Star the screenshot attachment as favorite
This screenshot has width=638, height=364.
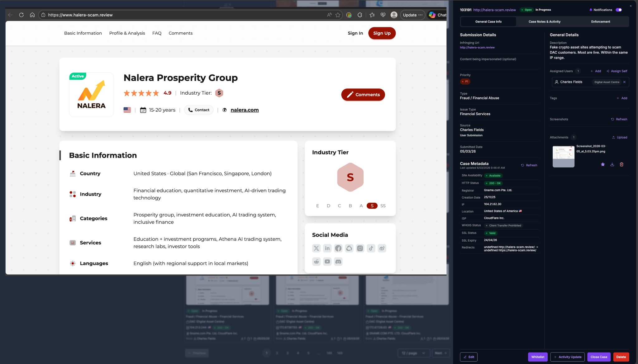[x=603, y=164]
